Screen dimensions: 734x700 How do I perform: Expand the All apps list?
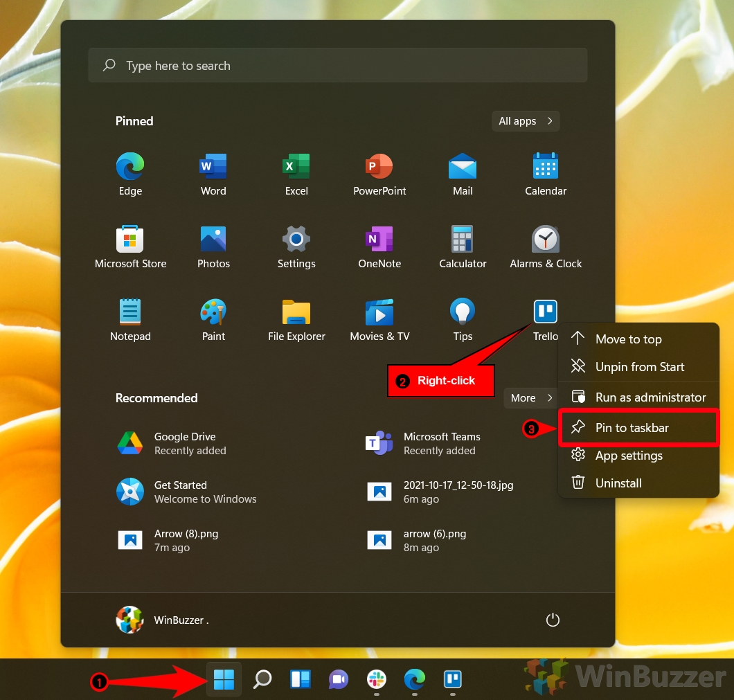pyautogui.click(x=526, y=121)
